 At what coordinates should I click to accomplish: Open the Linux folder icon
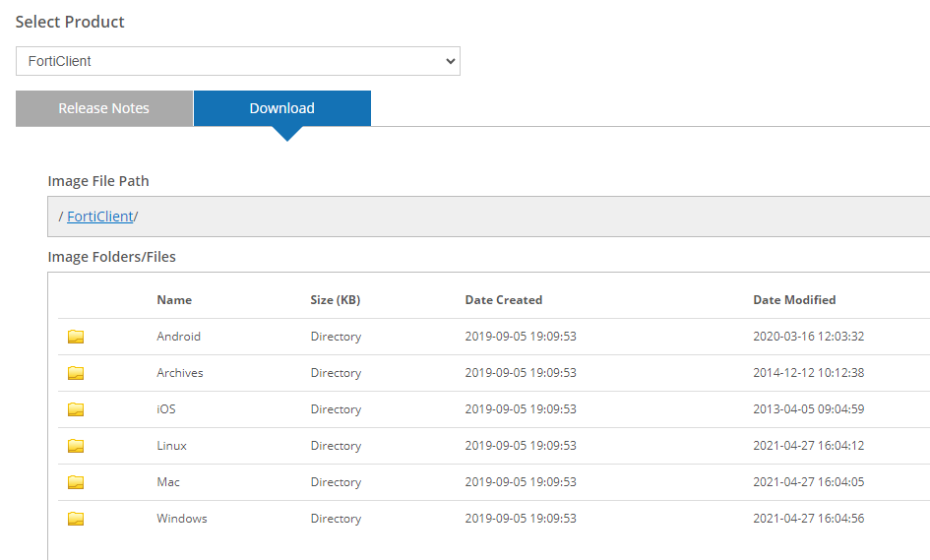[x=76, y=446]
